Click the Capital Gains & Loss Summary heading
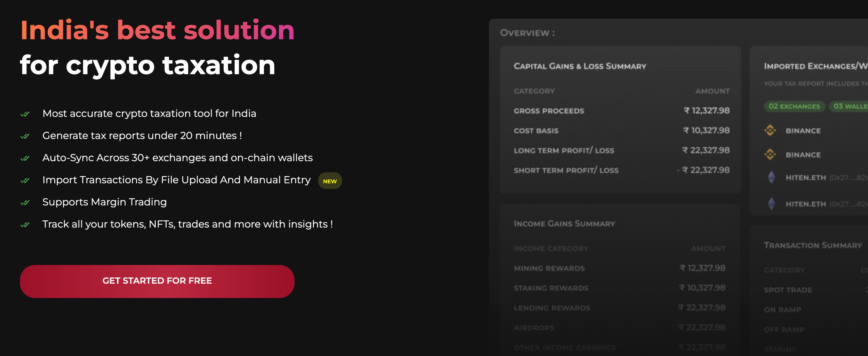 [580, 66]
